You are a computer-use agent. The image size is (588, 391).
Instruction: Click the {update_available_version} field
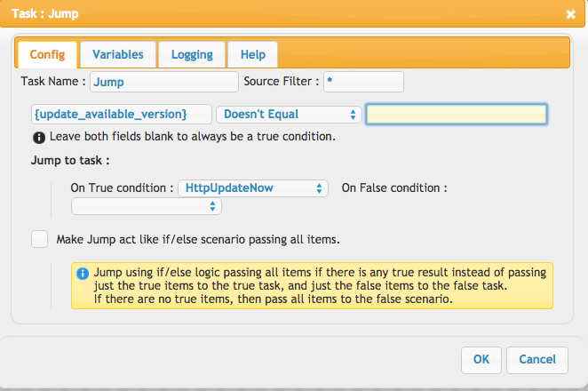pyautogui.click(x=122, y=114)
